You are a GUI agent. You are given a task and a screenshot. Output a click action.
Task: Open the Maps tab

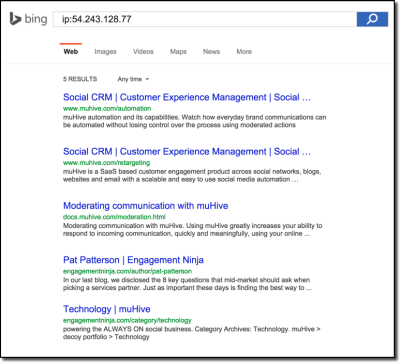[x=178, y=51]
